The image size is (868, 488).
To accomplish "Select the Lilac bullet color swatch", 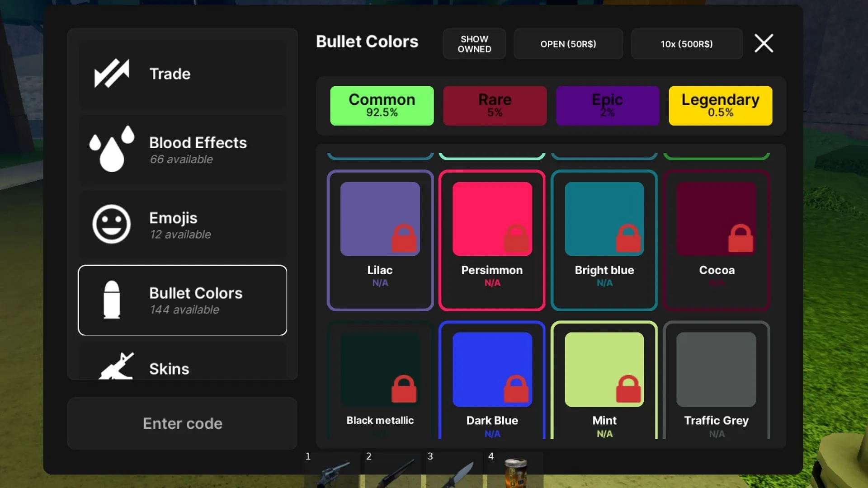I will 380,218.
